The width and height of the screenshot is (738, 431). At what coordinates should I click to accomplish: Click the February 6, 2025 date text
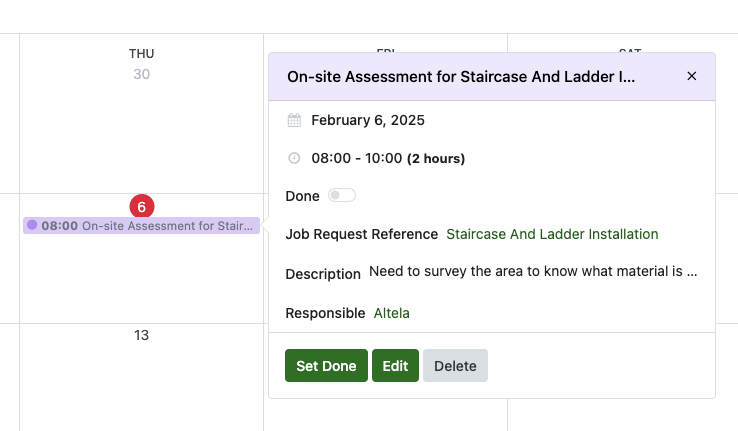pos(368,120)
